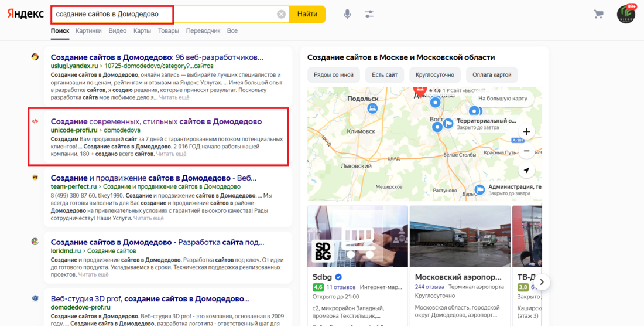Open the Все tab
Viewport: 644px width, 326px height.
232,31
